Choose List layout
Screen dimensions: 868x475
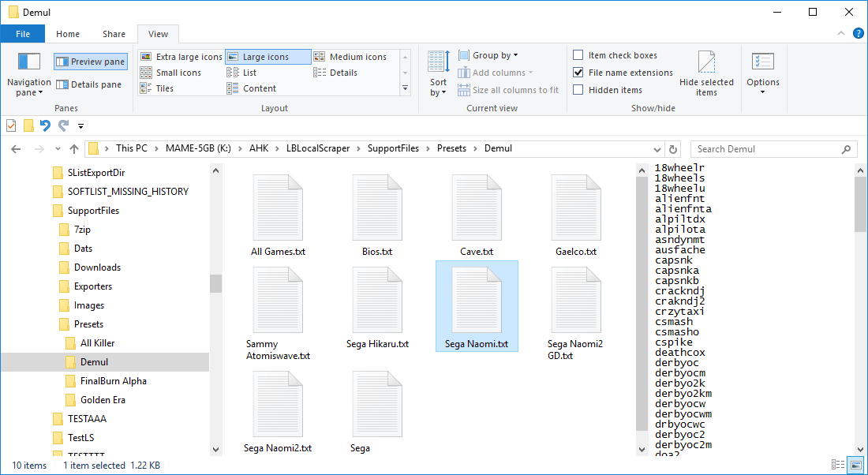coord(241,73)
